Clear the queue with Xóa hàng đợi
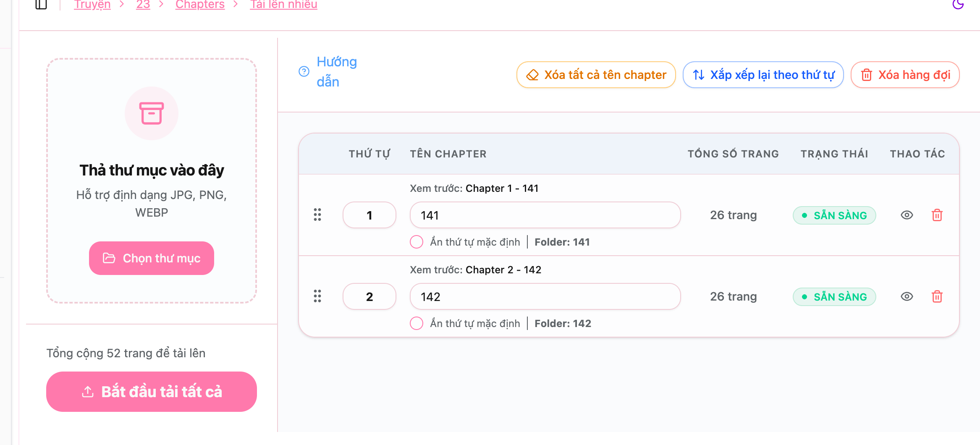 click(x=905, y=75)
